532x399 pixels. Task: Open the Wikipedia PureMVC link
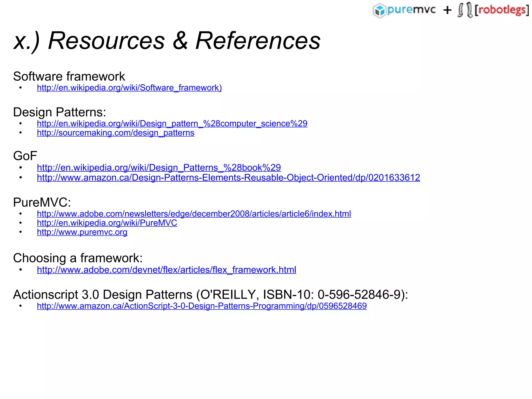(x=107, y=223)
